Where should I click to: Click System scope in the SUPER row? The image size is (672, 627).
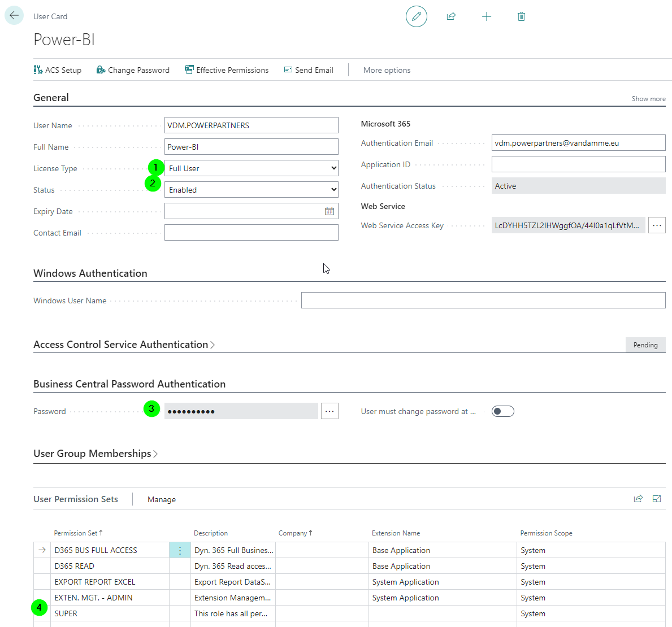(x=591, y=613)
